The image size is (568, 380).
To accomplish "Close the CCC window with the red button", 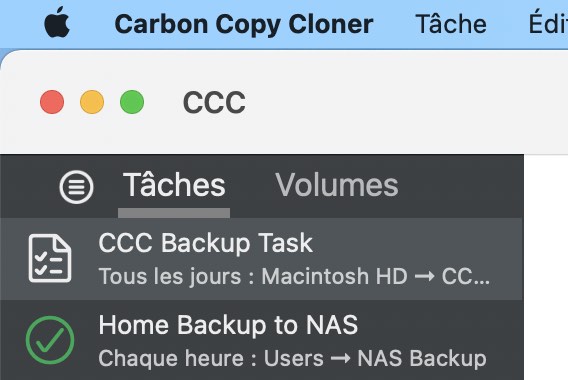I will 52,102.
